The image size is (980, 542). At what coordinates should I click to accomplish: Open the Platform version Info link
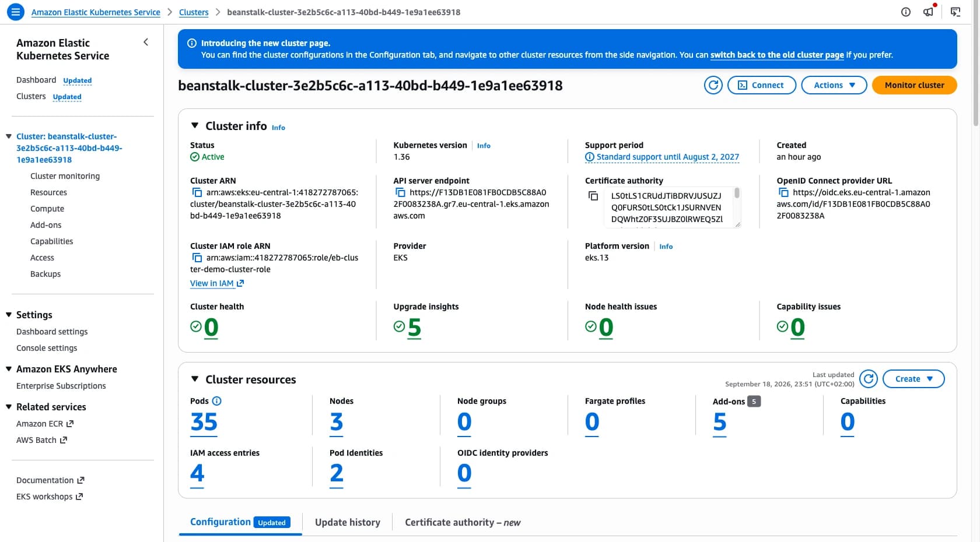coord(666,247)
